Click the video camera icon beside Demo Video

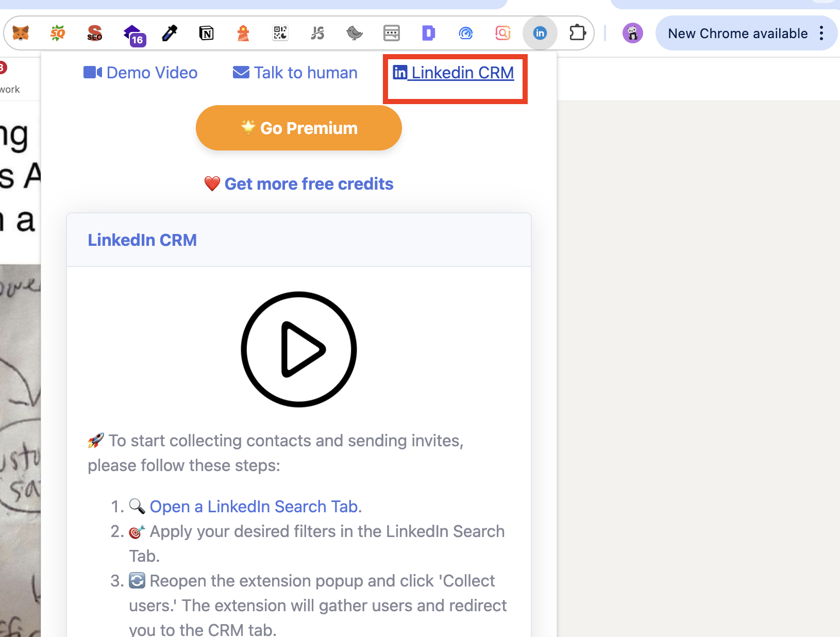[x=93, y=72]
